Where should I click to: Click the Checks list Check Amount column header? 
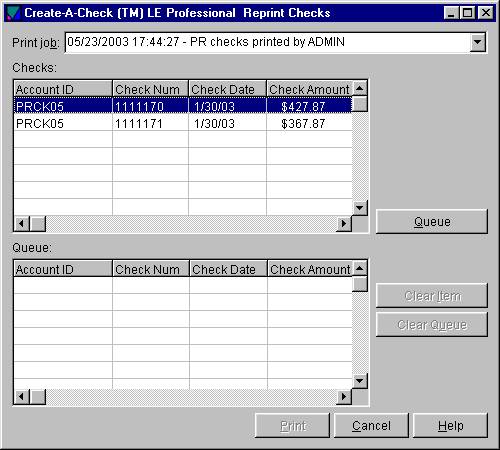[x=309, y=89]
